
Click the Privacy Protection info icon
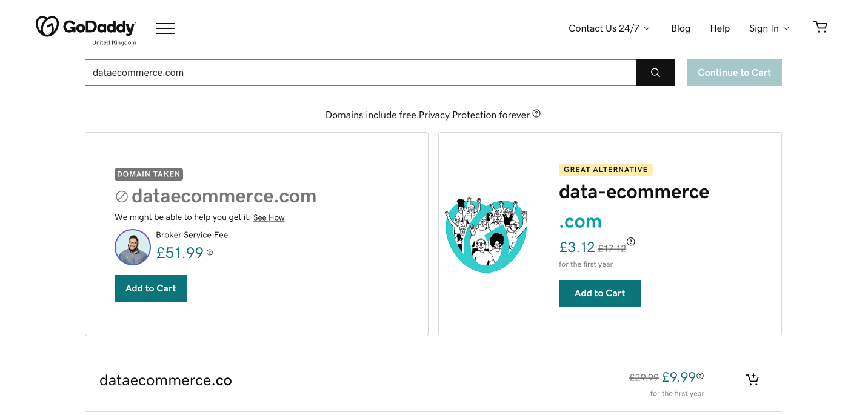(x=536, y=113)
